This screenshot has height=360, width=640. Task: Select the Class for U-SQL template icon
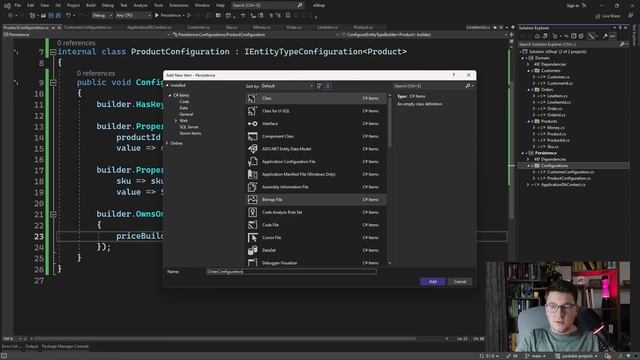pos(253,111)
